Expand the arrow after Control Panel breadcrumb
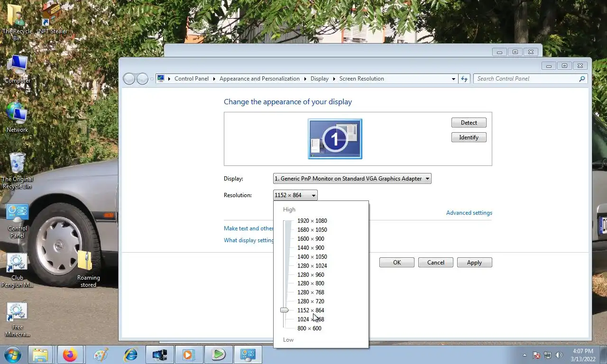The width and height of the screenshot is (607, 364). pos(214,79)
